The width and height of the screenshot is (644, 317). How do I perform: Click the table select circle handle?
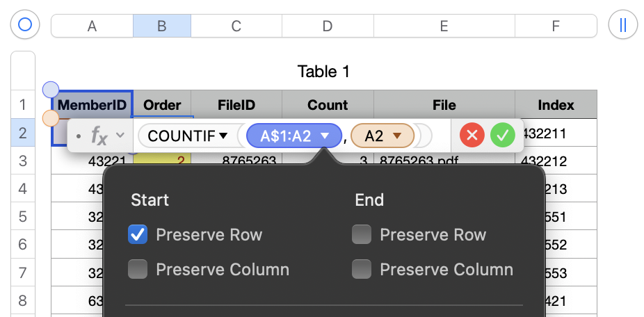(x=25, y=25)
